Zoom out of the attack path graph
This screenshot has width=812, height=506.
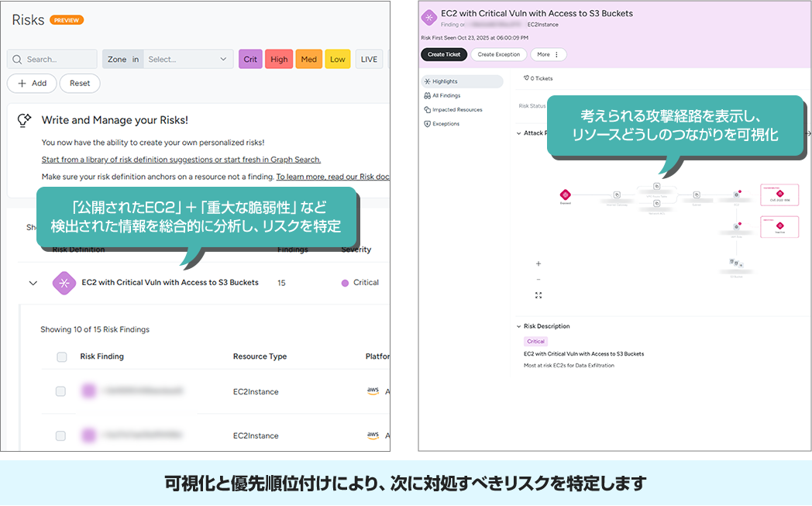click(x=538, y=280)
